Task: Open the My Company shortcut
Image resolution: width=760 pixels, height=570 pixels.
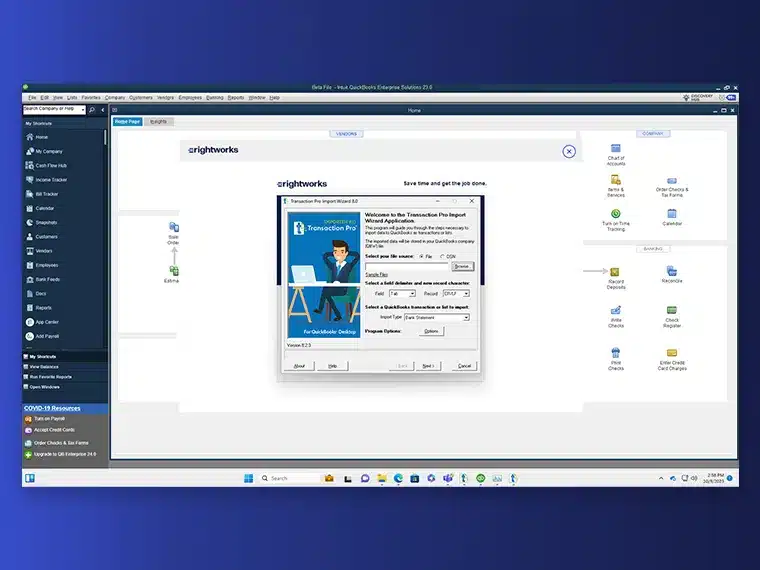Action: tap(44, 151)
